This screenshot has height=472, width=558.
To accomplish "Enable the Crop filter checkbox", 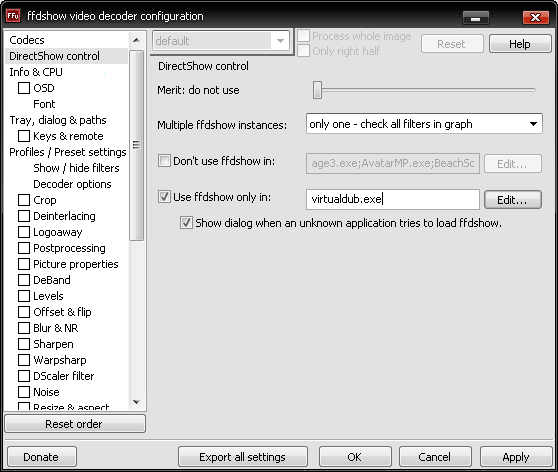I will [24, 200].
